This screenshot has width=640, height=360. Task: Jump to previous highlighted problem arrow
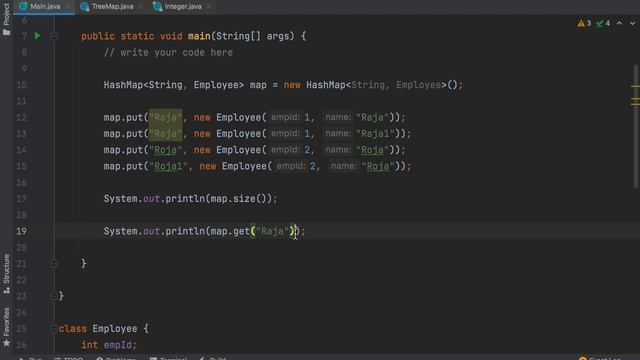pos(619,23)
